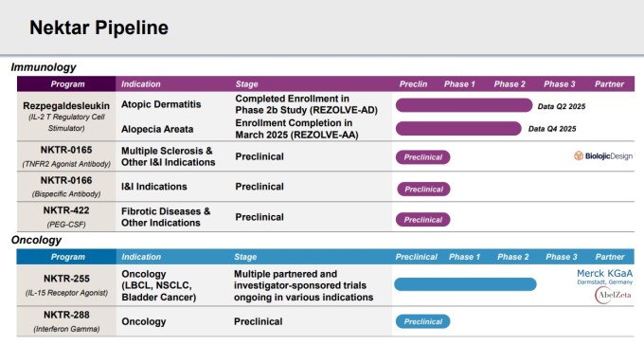The width and height of the screenshot is (644, 345).
Task: Click the Oncology Program column header
Action: [66, 257]
